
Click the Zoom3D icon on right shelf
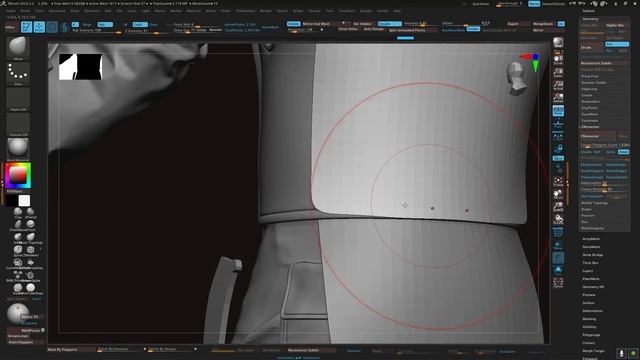[x=558, y=207]
